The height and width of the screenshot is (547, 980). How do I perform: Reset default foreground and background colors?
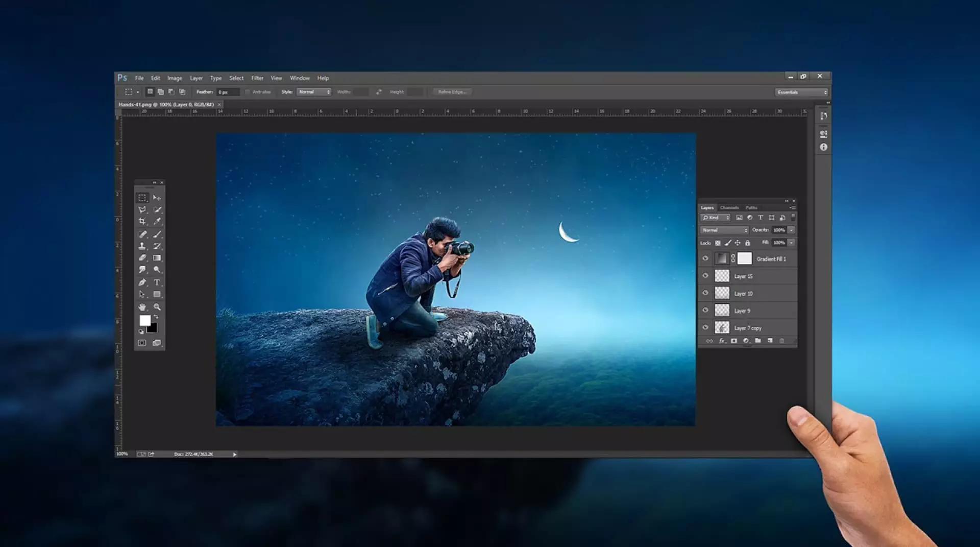141,331
